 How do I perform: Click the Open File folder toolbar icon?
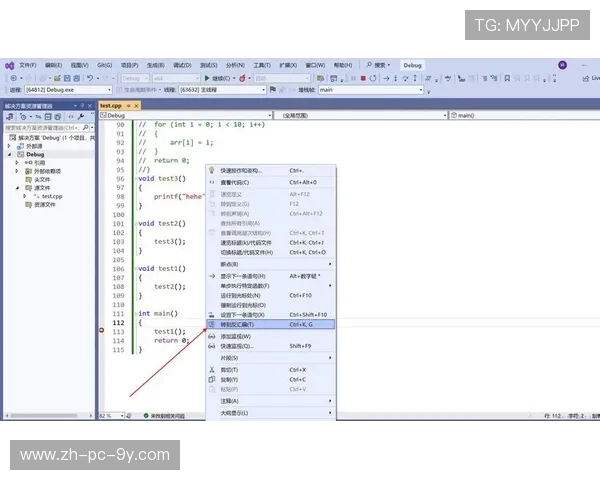pyautogui.click(x=57, y=78)
